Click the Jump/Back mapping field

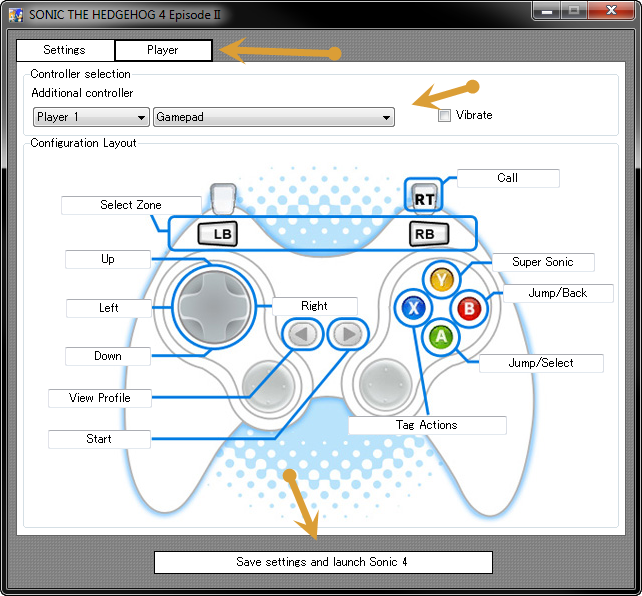558,293
